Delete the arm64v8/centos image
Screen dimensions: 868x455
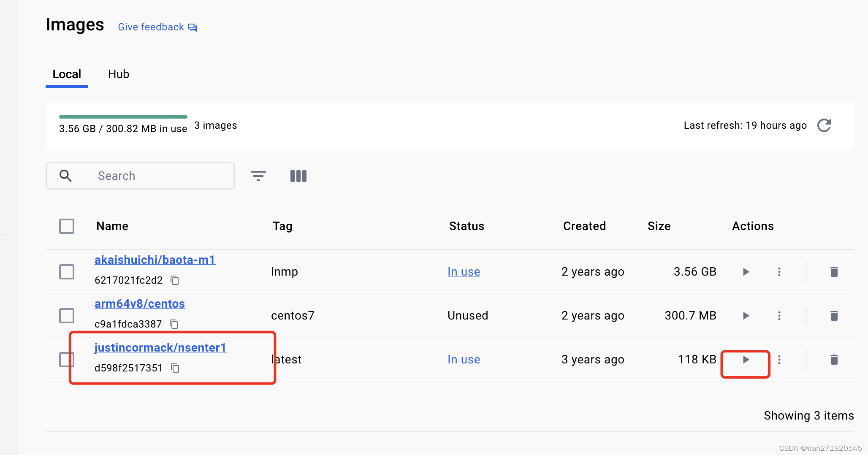coord(834,316)
